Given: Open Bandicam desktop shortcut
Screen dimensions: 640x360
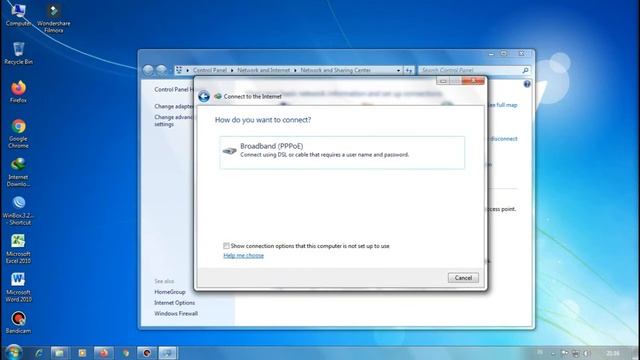Looking at the screenshot, I should (18, 322).
